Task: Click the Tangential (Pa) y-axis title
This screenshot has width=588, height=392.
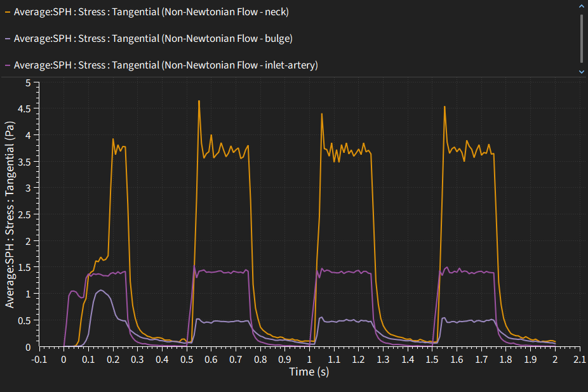Action: 10,214
